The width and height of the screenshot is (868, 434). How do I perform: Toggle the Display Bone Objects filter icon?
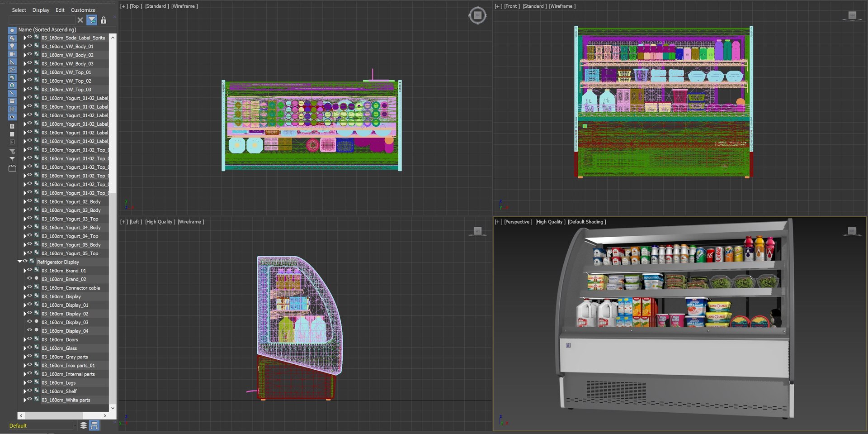tap(12, 93)
